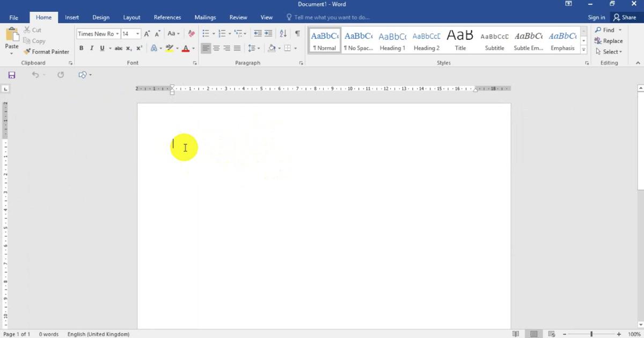Click the Increase Font Size icon

coord(147,34)
